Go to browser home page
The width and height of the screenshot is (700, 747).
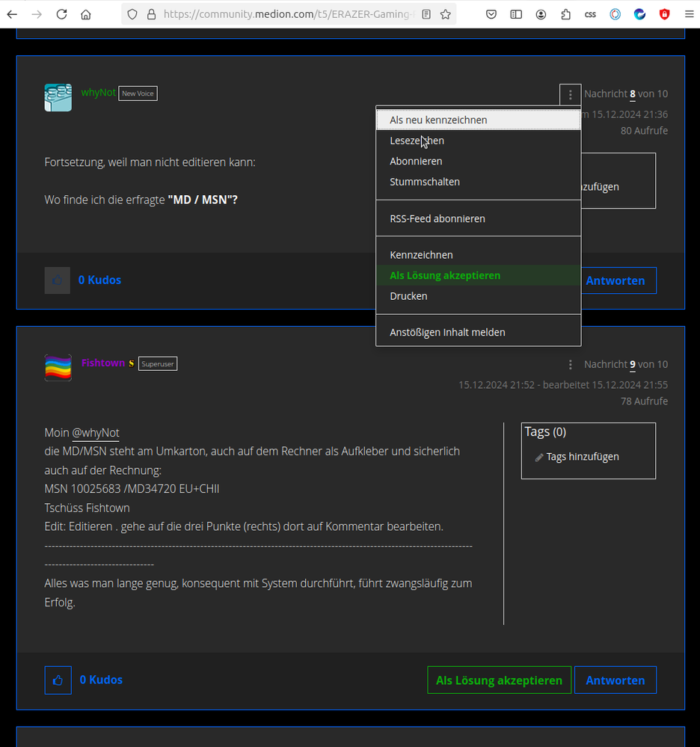[x=86, y=14]
